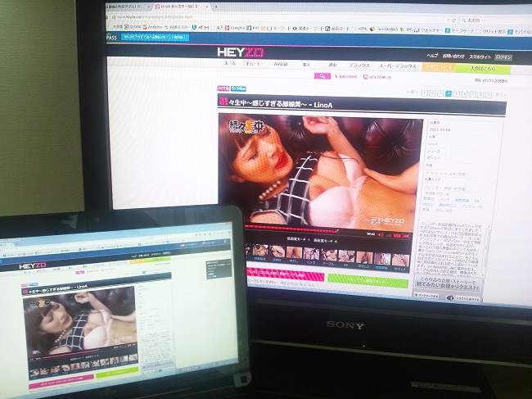Open the Google+ bookmark
The height and width of the screenshot is (399, 532).
coord(235,28)
